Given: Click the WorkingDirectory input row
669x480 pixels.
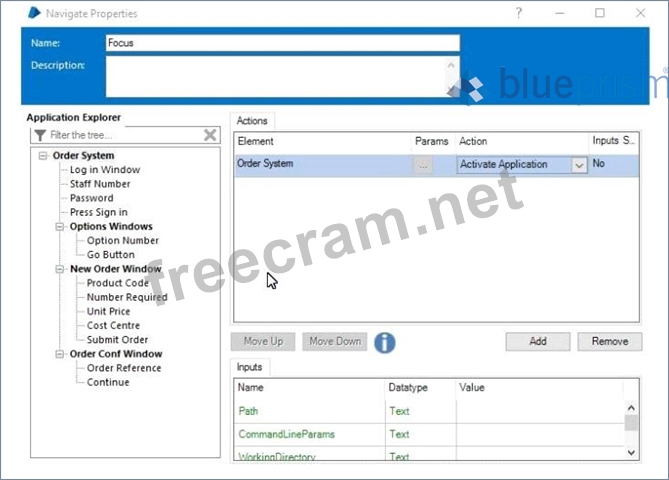Looking at the screenshot, I should point(429,454).
